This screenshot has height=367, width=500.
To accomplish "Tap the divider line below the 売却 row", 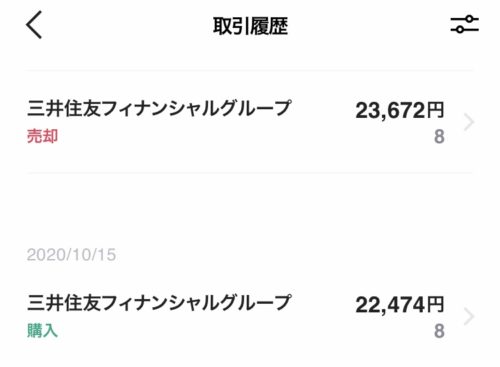I will [x=250, y=173].
